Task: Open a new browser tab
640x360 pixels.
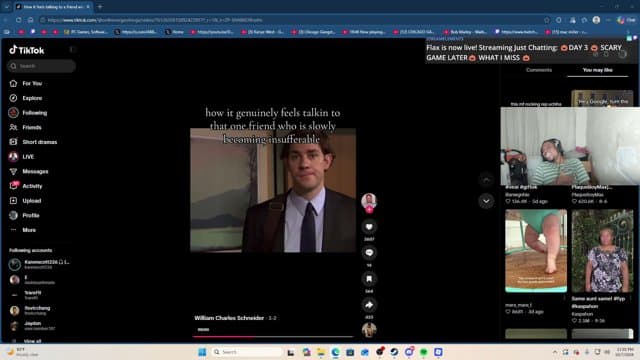Action: click(100, 7)
